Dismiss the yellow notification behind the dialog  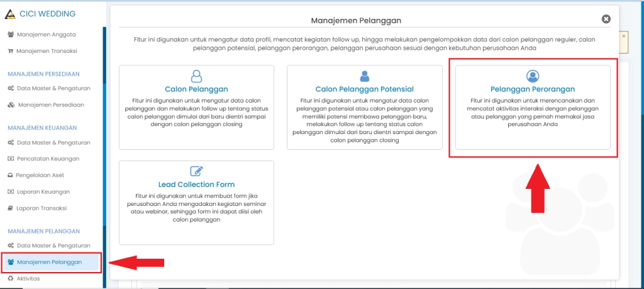click(x=623, y=36)
